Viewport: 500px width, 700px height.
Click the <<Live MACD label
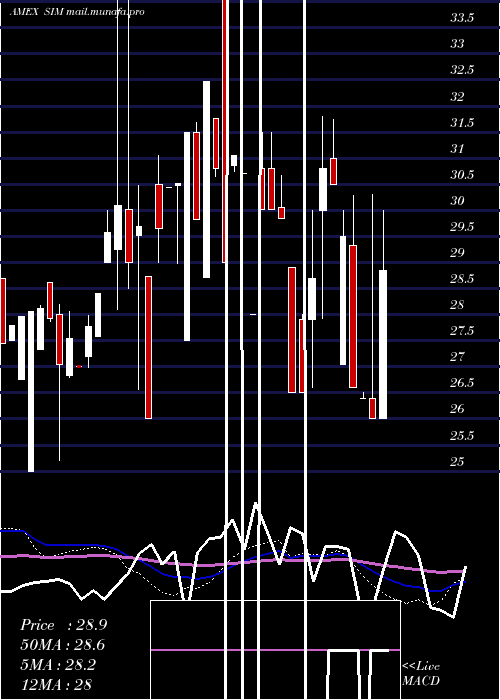pos(421,674)
